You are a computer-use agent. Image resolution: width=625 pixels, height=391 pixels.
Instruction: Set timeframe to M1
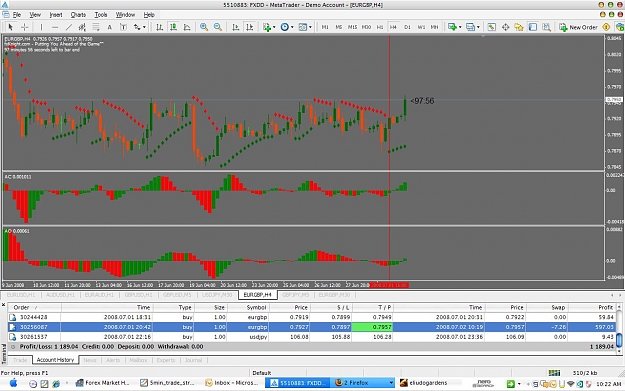click(325, 27)
